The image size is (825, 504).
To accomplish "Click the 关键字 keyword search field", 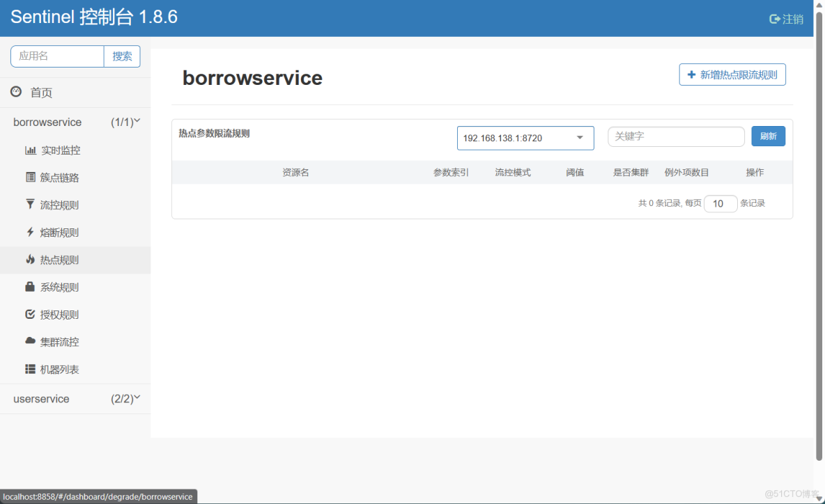I will pos(675,136).
